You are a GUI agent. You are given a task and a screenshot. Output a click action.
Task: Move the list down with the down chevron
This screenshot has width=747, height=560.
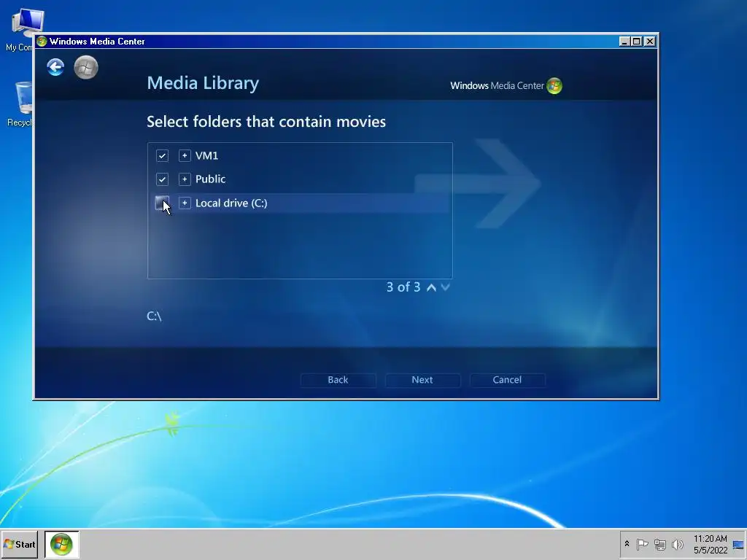point(446,287)
